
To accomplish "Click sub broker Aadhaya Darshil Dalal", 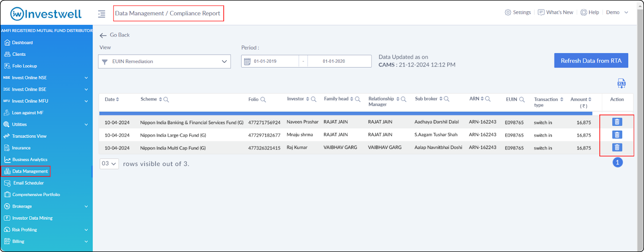I will pos(437,122).
